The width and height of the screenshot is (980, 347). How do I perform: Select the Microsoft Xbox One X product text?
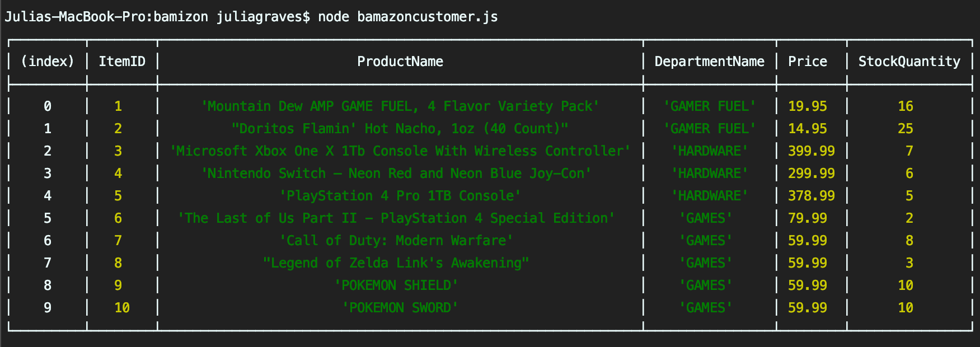(400, 151)
